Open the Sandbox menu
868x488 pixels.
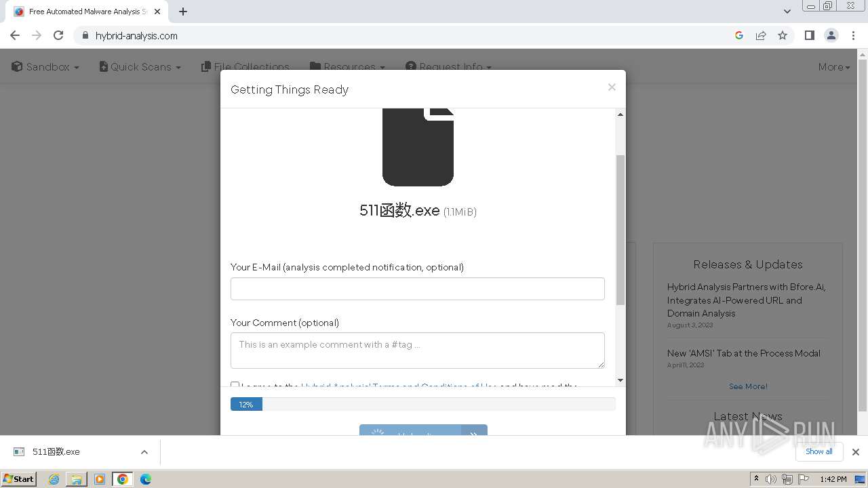[45, 66]
